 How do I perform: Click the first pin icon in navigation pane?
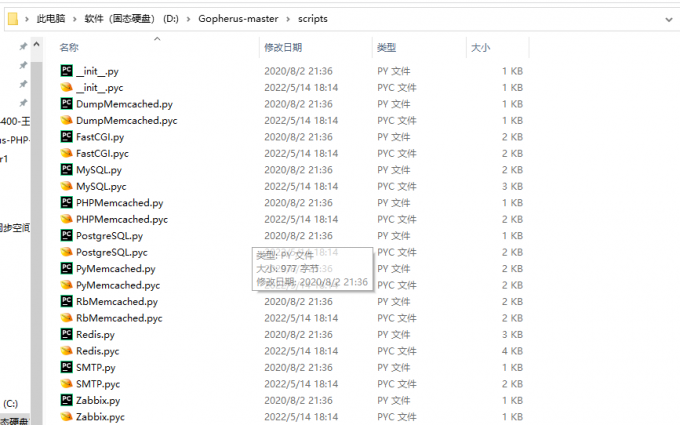[23, 46]
